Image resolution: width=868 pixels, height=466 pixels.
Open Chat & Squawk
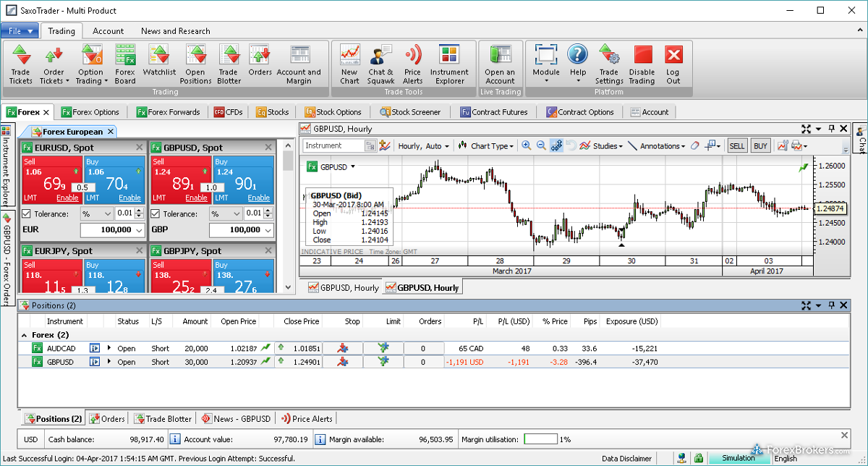point(381,65)
